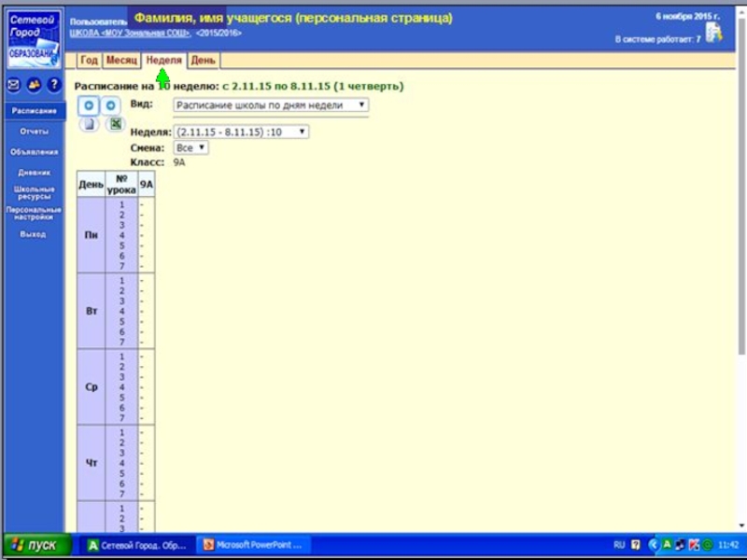
Task: Click the exit door icon at top right
Action: (713, 33)
